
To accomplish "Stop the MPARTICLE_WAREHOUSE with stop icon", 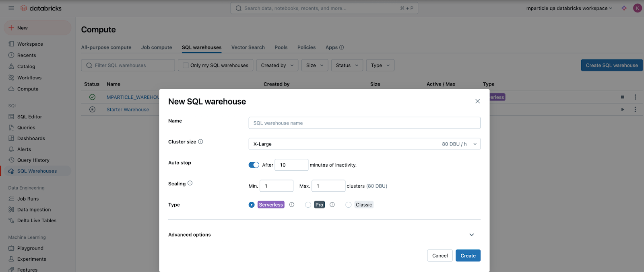I will pos(623,97).
